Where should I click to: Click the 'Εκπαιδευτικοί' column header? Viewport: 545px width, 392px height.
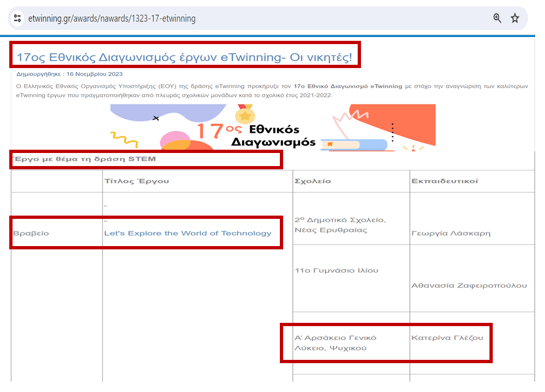tap(444, 181)
